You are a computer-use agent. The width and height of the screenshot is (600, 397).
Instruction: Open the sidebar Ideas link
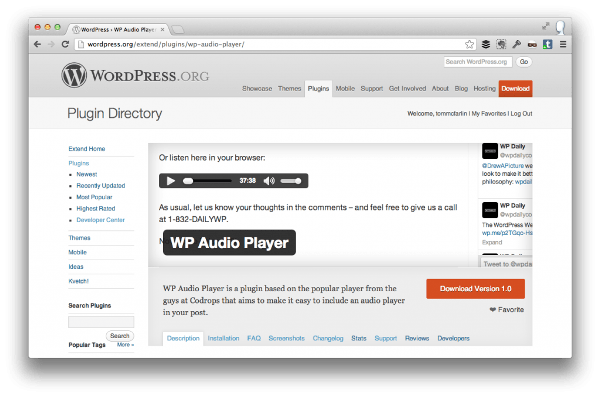[76, 267]
